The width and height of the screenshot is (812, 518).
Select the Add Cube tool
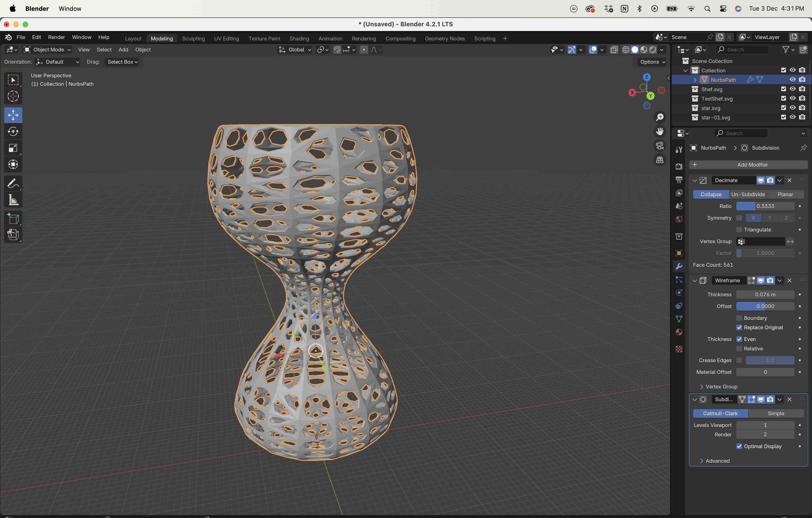pos(13,219)
